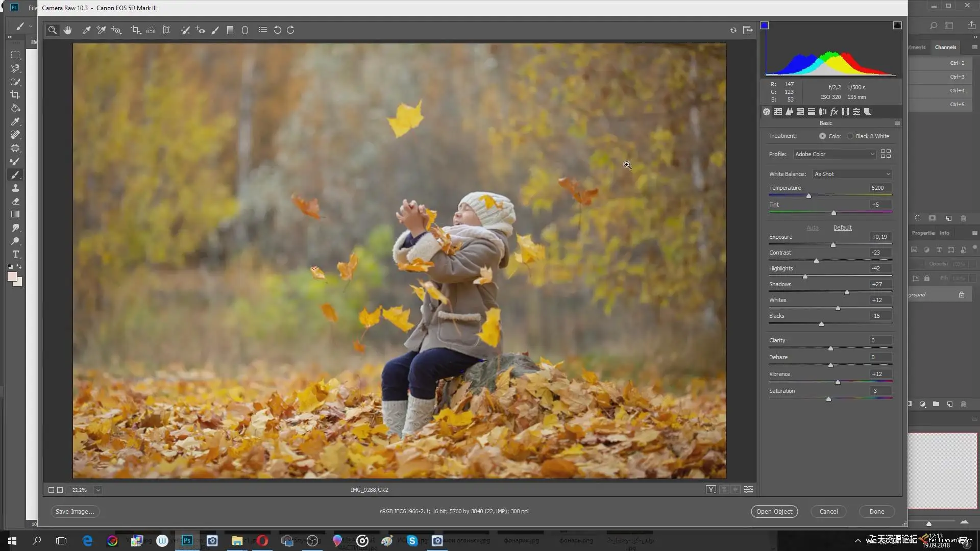Select the Red Eye Removal tool
This screenshot has width=980, height=551.
[x=200, y=30]
